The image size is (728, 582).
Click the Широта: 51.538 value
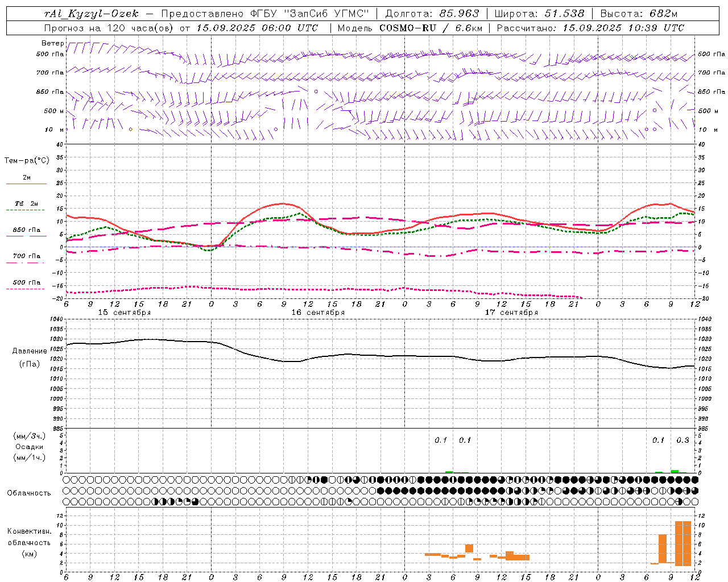pos(540,14)
